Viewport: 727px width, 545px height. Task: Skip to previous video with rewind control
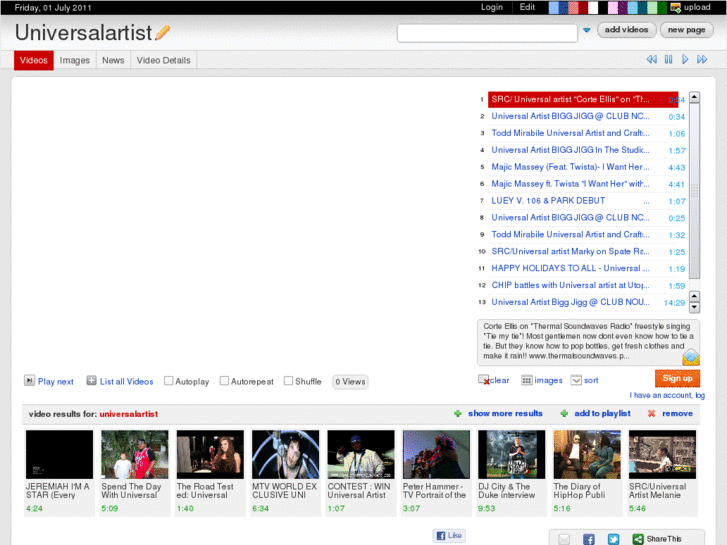tap(651, 59)
